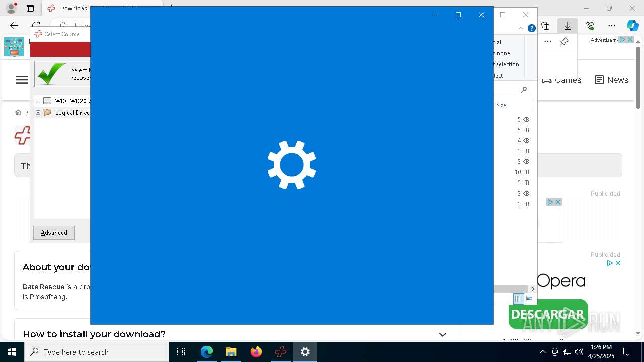Open File Explorer from the taskbar
Image resolution: width=644 pixels, height=362 pixels.
pos(231,352)
